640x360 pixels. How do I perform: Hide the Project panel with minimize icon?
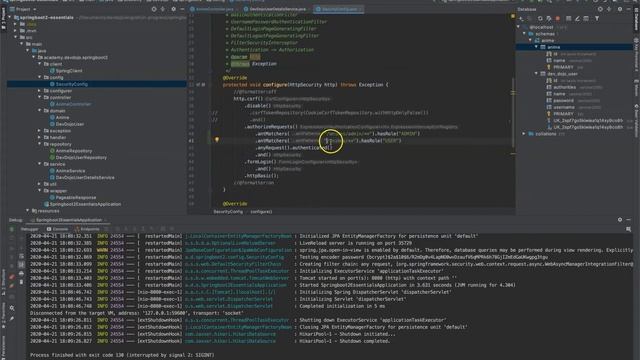(182, 9)
